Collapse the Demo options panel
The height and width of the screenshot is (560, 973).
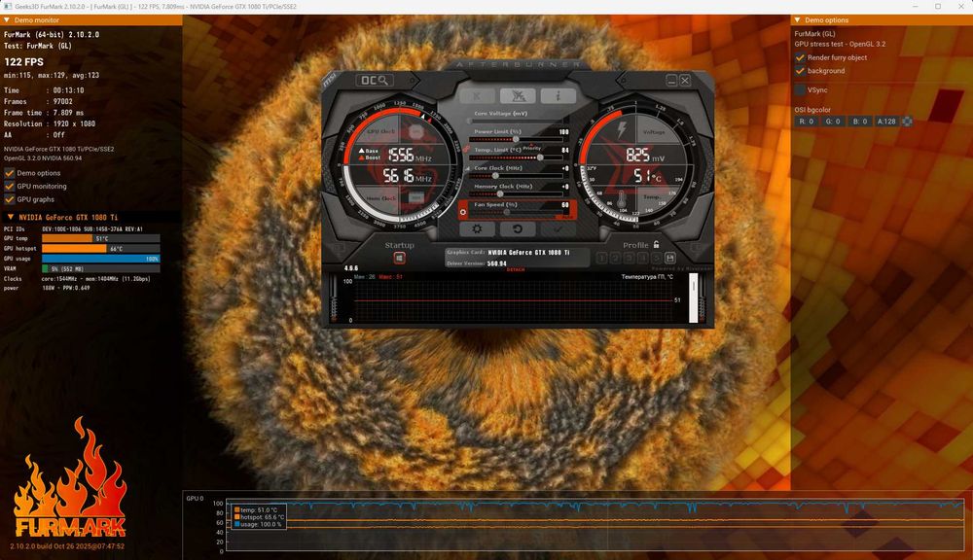click(798, 19)
